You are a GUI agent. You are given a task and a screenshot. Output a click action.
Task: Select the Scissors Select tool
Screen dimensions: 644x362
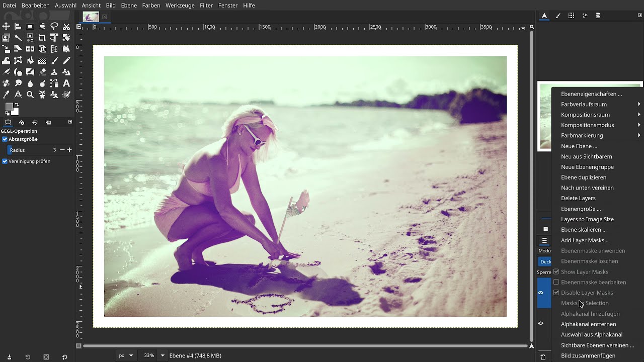coord(66,26)
